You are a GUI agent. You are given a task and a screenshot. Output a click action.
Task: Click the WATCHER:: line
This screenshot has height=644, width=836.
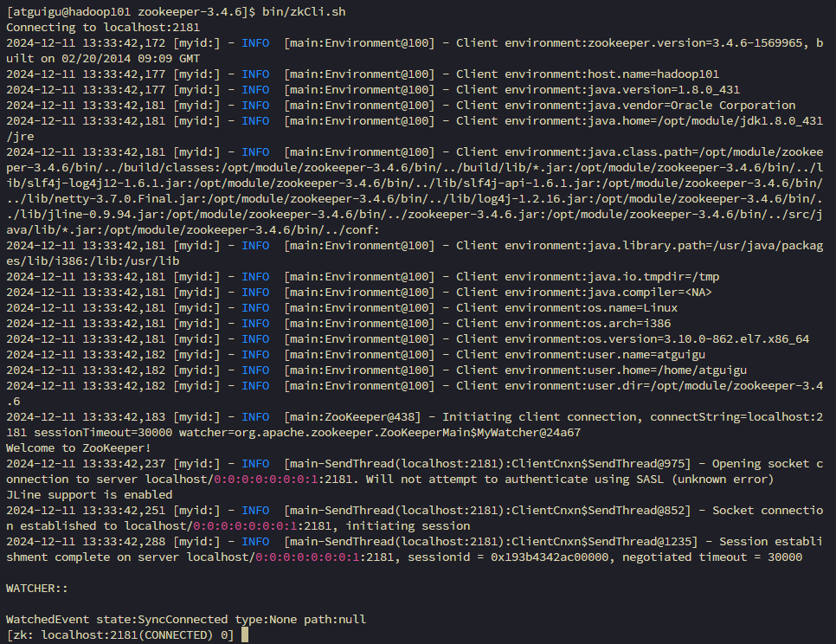tap(37, 588)
